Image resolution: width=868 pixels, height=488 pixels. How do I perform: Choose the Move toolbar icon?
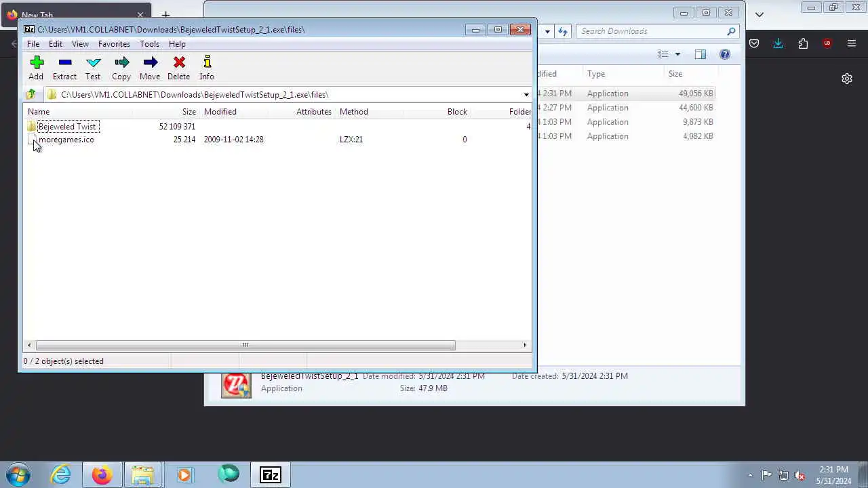(x=150, y=62)
